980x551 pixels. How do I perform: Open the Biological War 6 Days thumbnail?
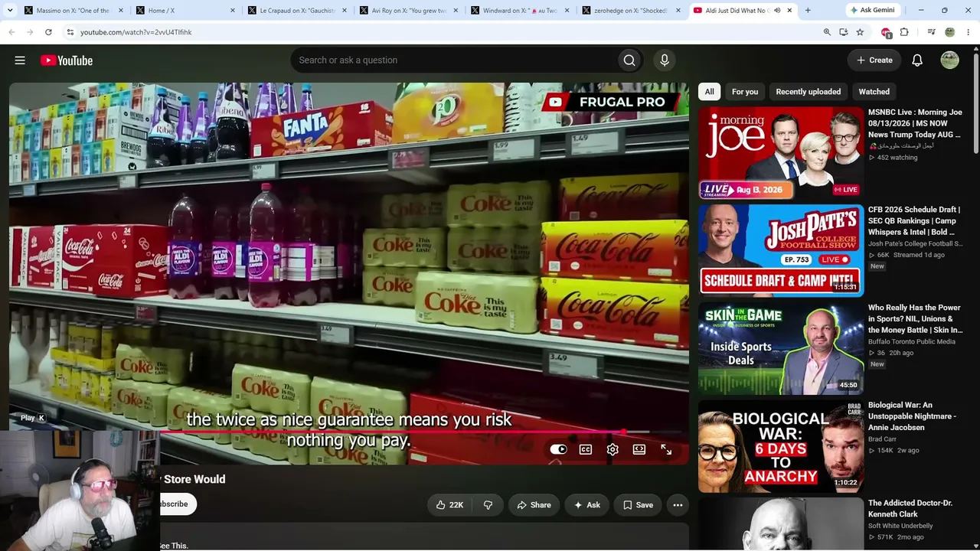coord(781,446)
